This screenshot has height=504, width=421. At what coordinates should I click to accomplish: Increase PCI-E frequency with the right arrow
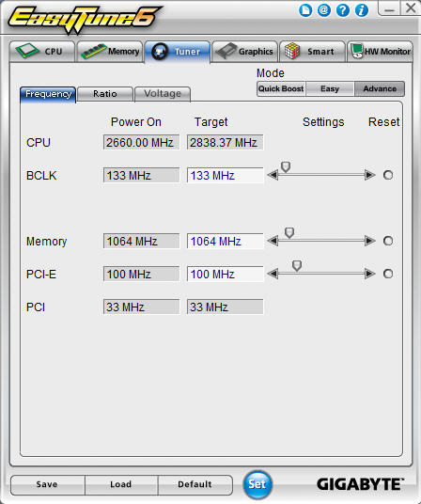point(370,274)
